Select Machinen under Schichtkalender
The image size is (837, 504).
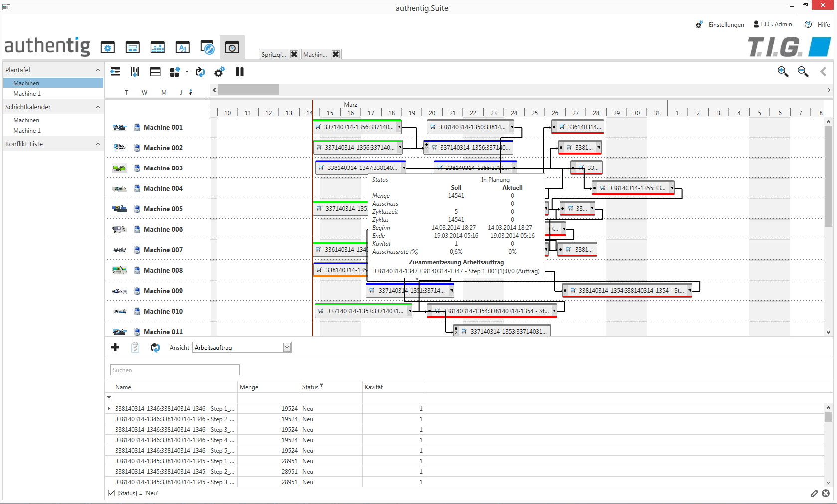[x=53, y=120]
